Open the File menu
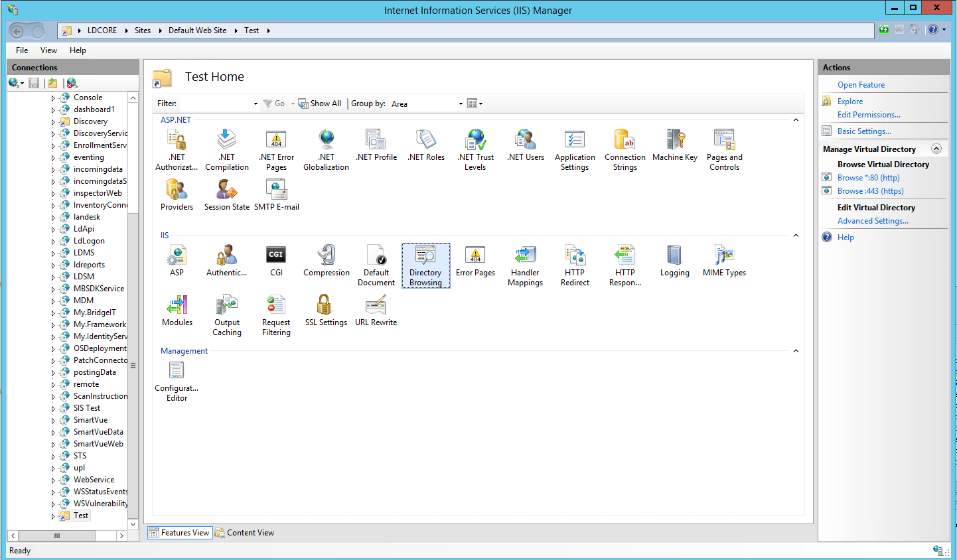 [22, 50]
